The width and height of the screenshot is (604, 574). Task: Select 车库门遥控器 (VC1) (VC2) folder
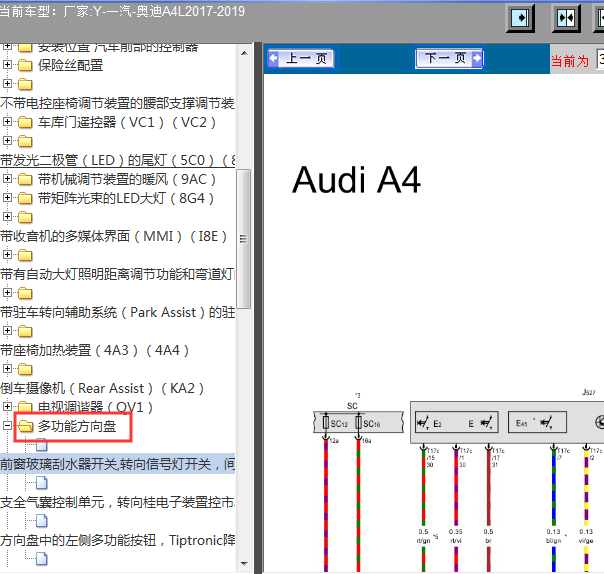(x=126, y=123)
